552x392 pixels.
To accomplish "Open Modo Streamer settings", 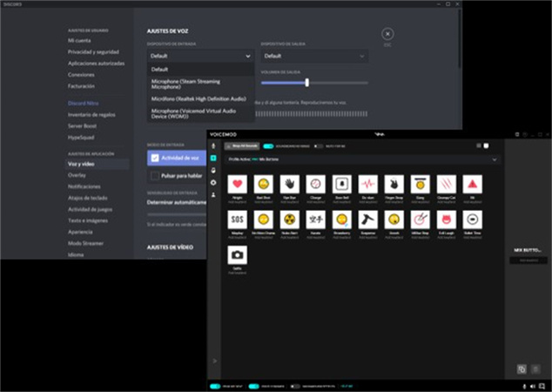I will pos(85,243).
